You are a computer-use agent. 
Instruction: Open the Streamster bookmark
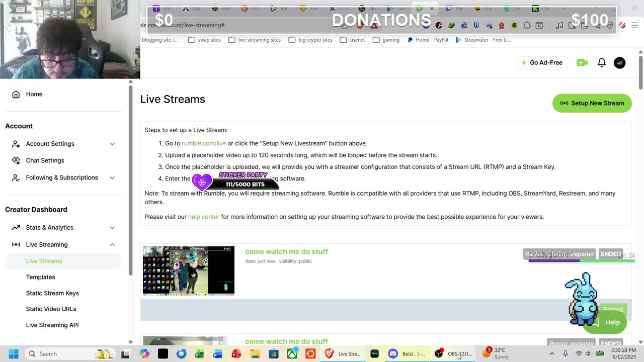483,40
